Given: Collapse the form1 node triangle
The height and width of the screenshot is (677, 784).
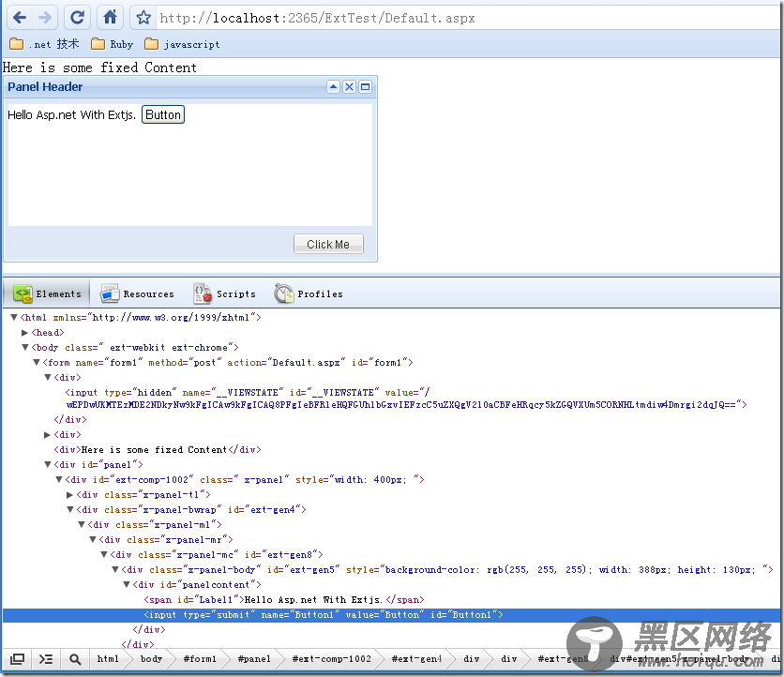Looking at the screenshot, I should (x=37, y=363).
